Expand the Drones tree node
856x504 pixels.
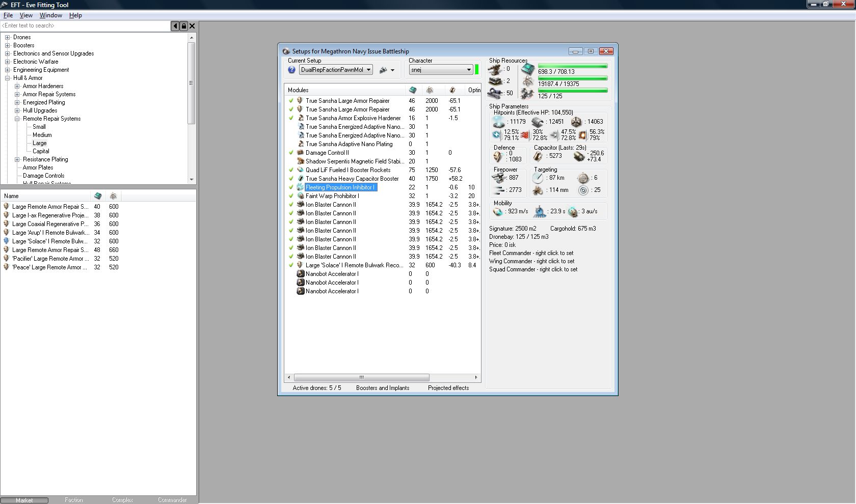(x=8, y=37)
